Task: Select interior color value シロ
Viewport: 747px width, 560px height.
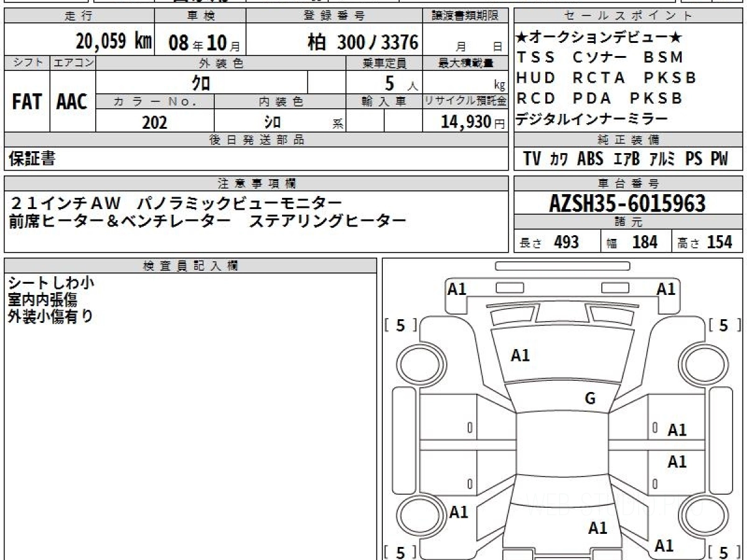Action: [x=272, y=122]
